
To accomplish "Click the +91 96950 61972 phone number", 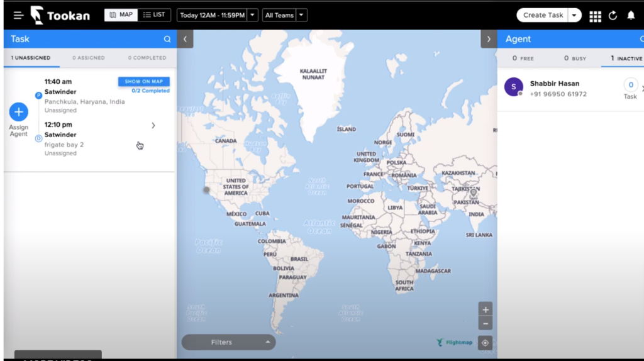I will tap(558, 94).
